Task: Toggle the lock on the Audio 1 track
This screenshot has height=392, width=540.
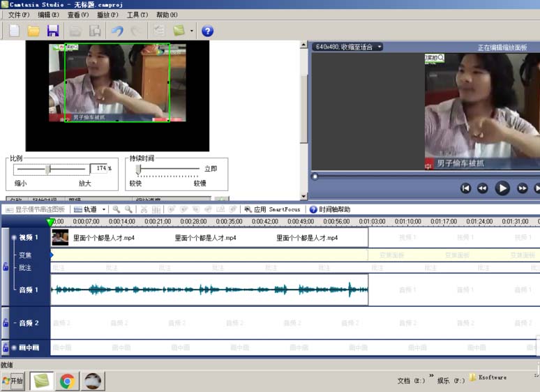Action: pyautogui.click(x=6, y=266)
